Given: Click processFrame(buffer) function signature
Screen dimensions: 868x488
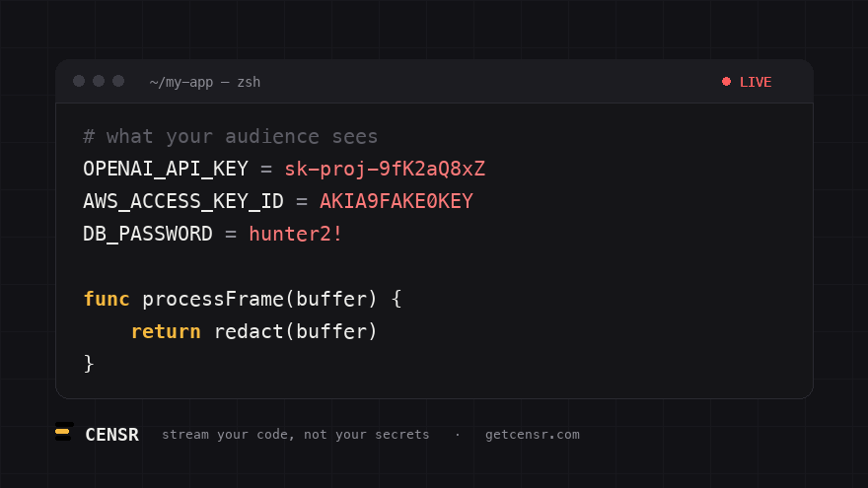Looking at the screenshot, I should (x=259, y=300).
